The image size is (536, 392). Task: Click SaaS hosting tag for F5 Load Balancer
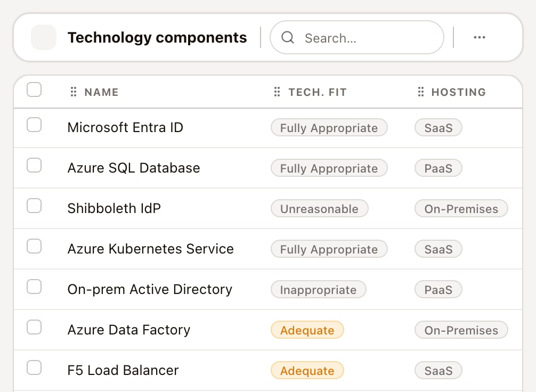pyautogui.click(x=438, y=371)
